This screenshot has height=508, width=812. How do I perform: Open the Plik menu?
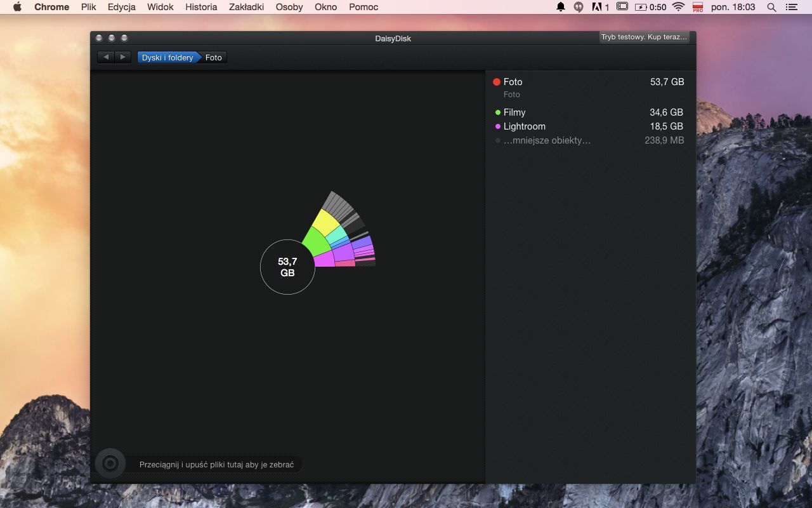pos(88,7)
